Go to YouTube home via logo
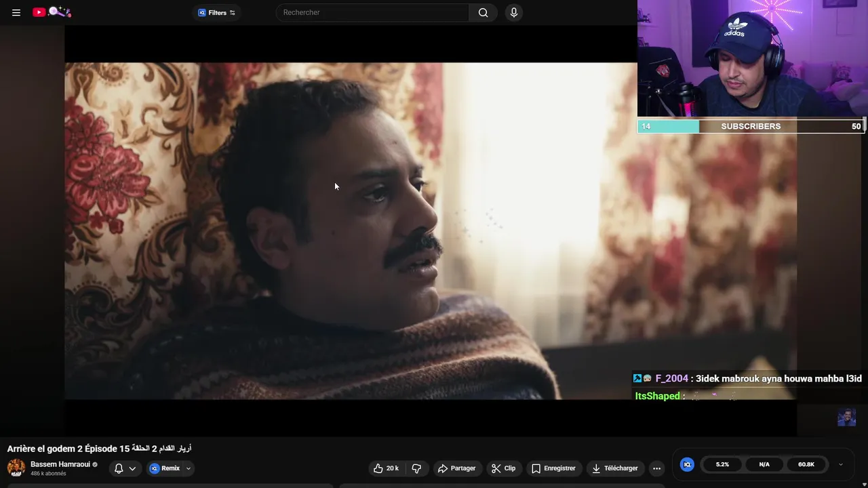 pyautogui.click(x=52, y=12)
